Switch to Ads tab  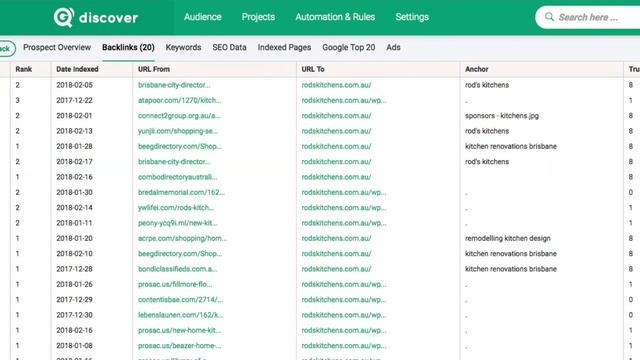(x=393, y=47)
